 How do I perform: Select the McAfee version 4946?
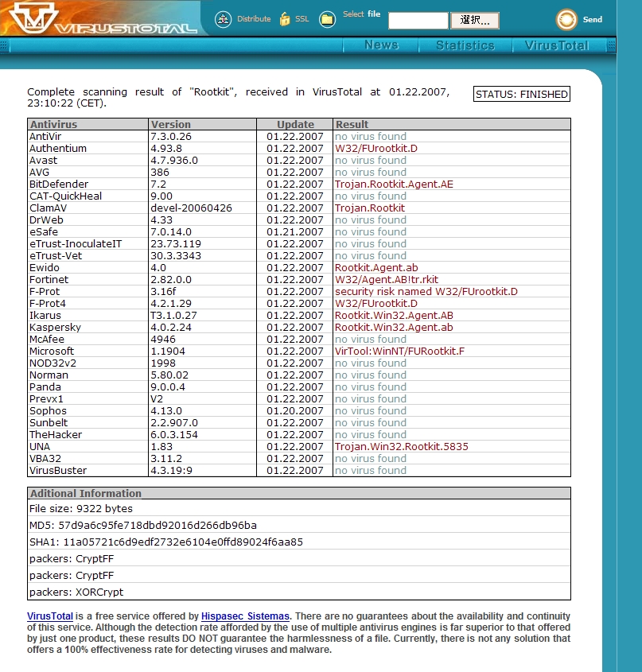163,340
